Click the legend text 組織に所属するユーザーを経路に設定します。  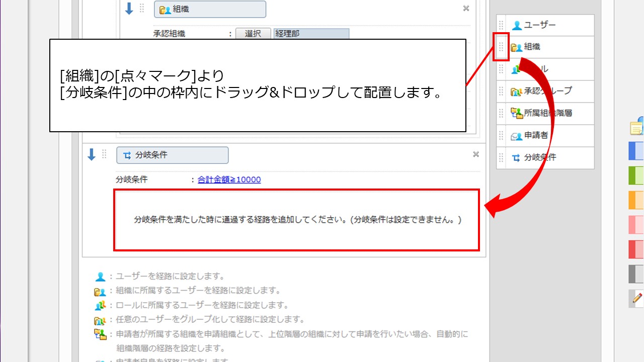[198, 291]
